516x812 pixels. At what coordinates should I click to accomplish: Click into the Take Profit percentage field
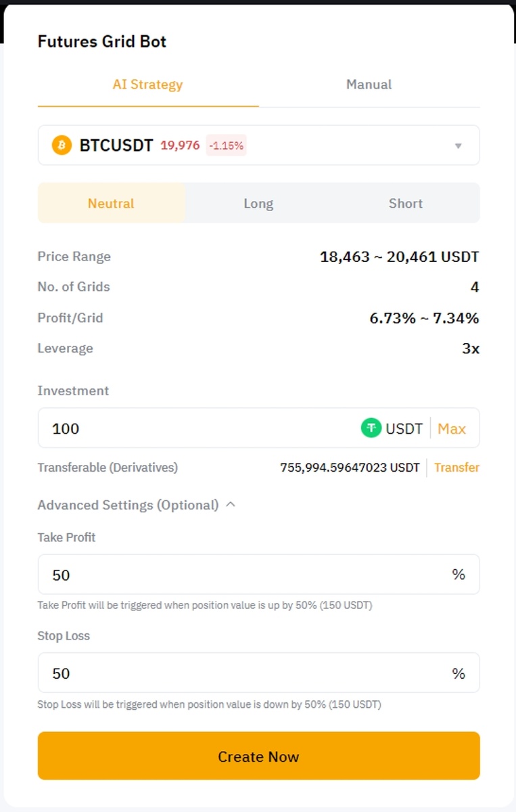point(243,574)
